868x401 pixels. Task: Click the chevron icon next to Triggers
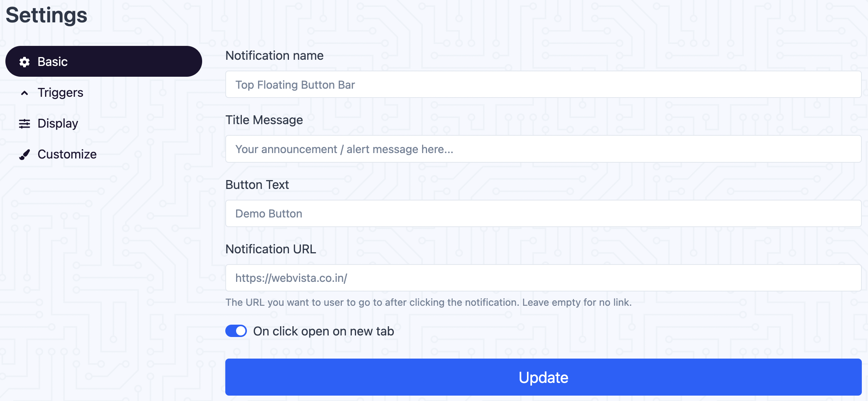(x=24, y=93)
